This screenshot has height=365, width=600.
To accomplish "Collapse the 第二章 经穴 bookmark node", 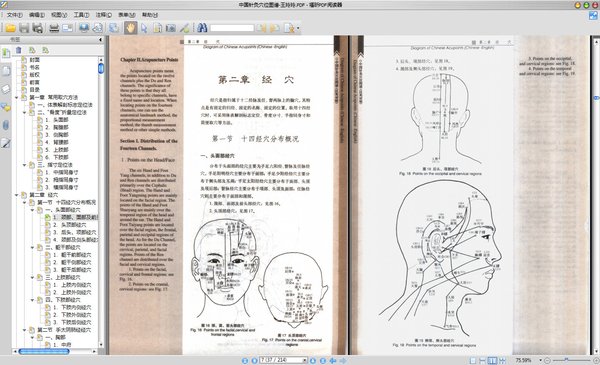I will coord(17,195).
